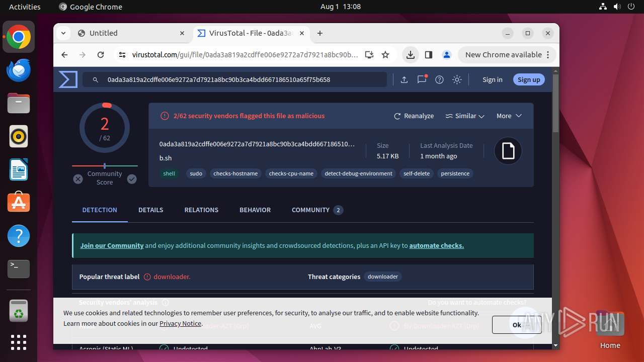Switch to the DETECTION tab
Image resolution: width=644 pixels, height=362 pixels.
coord(100,210)
